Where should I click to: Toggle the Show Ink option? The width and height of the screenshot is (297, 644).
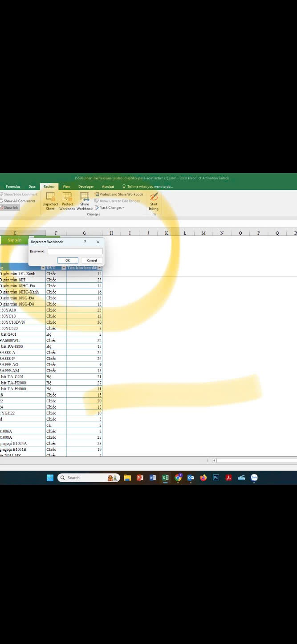point(10,208)
